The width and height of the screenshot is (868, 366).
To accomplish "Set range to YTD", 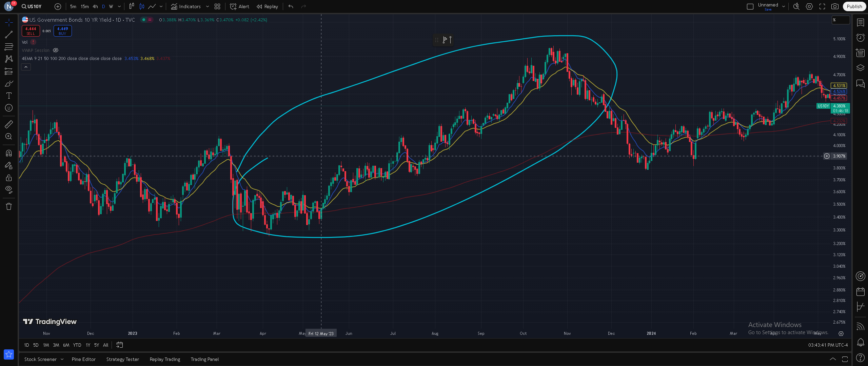I will coord(77,345).
